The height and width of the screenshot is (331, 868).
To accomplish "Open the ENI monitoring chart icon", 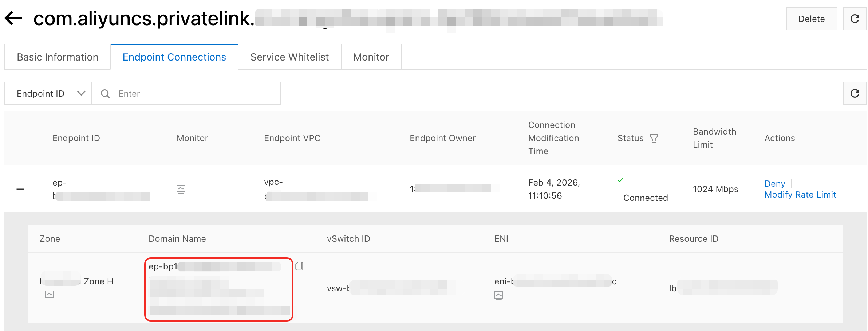I will click(x=499, y=295).
